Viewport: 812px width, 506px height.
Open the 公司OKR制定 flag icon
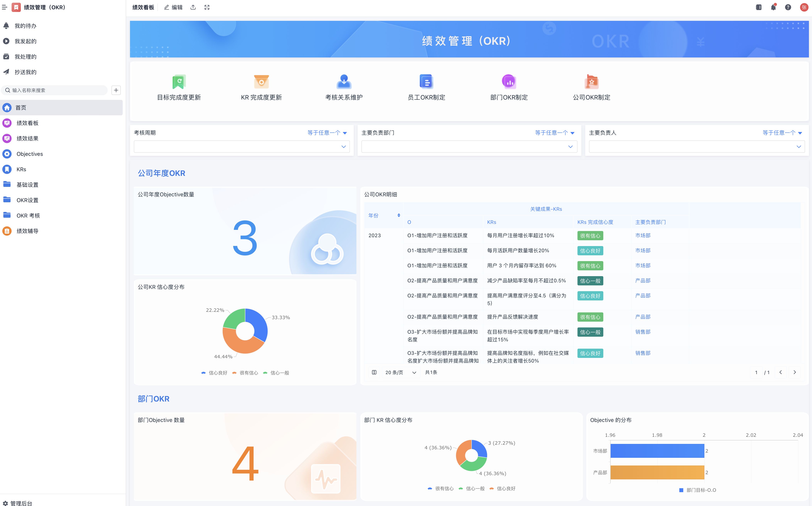point(591,82)
